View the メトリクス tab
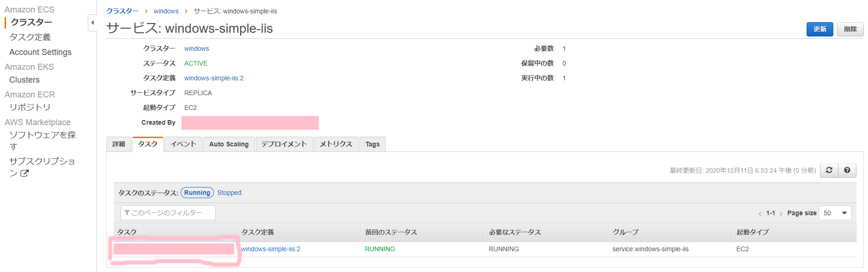868x272 pixels. tap(336, 144)
